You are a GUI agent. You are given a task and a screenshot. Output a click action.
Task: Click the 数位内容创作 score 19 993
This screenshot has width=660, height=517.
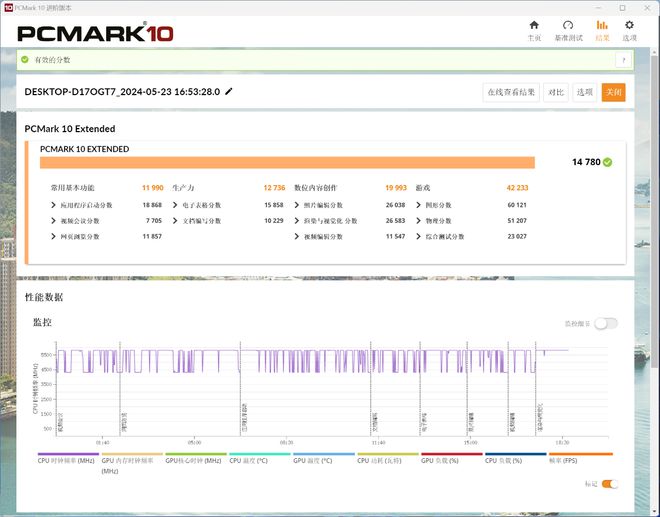pyautogui.click(x=396, y=188)
